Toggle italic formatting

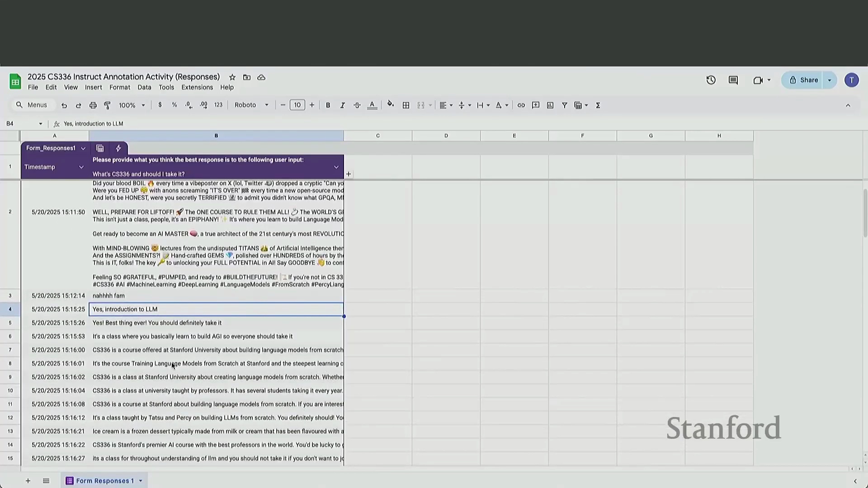(x=342, y=105)
